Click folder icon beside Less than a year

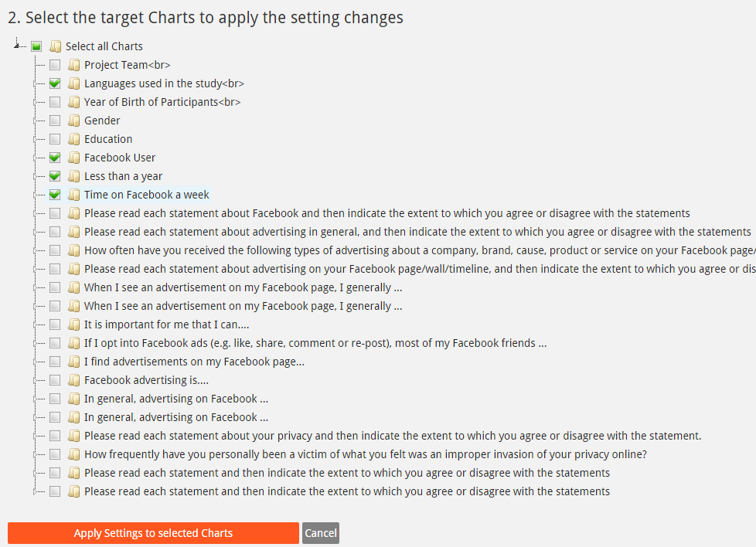click(x=73, y=176)
